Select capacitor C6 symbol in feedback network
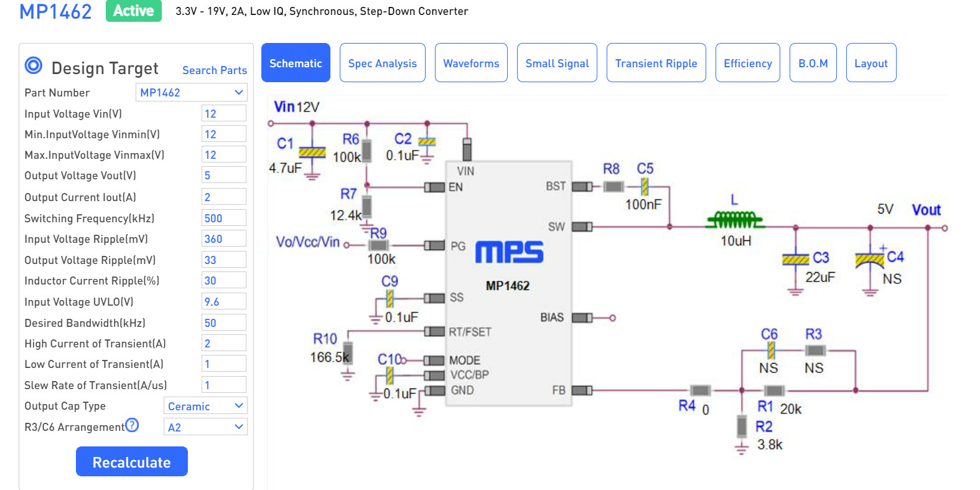The image size is (980, 490). (x=771, y=351)
